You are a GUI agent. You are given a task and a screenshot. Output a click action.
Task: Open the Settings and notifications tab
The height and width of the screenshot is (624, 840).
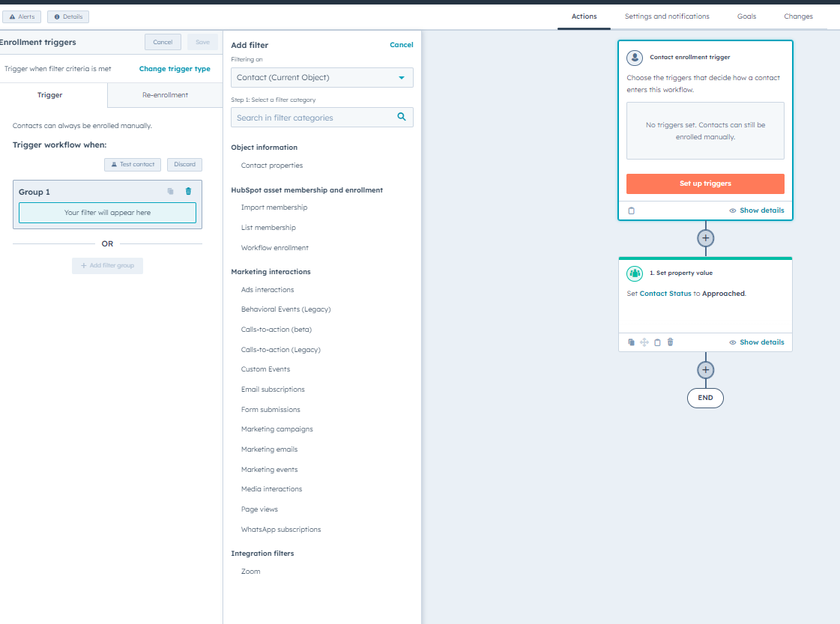665,16
